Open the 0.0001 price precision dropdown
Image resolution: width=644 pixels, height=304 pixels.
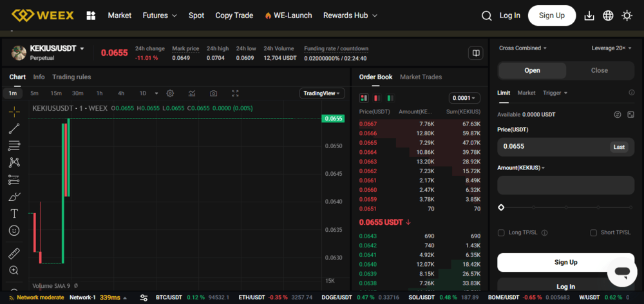click(x=464, y=98)
